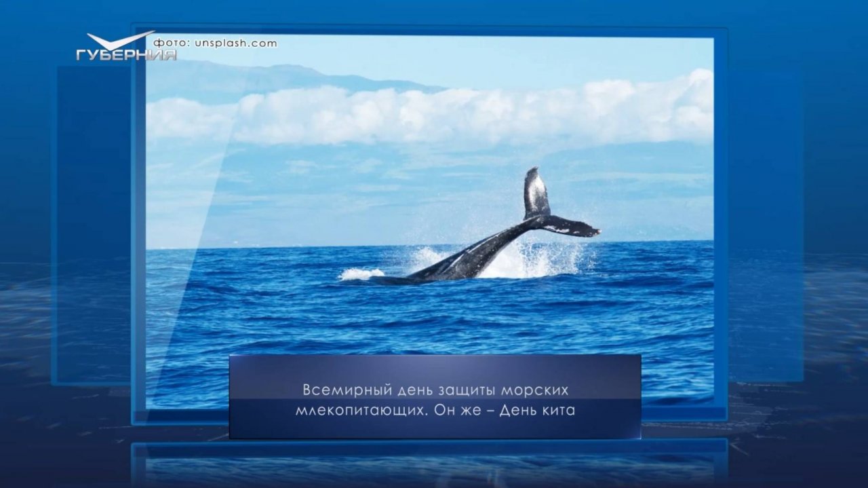Click the 'фото: unsplash.com' photo credit

[215, 43]
